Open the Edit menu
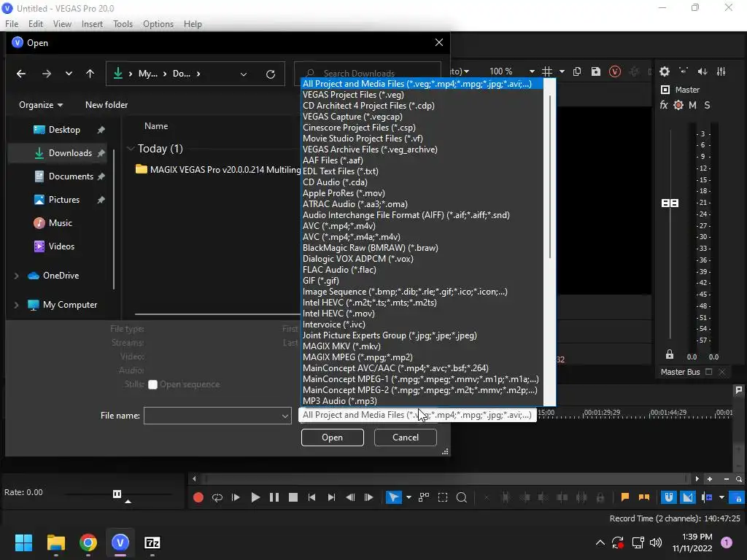The width and height of the screenshot is (747, 560). tap(36, 24)
